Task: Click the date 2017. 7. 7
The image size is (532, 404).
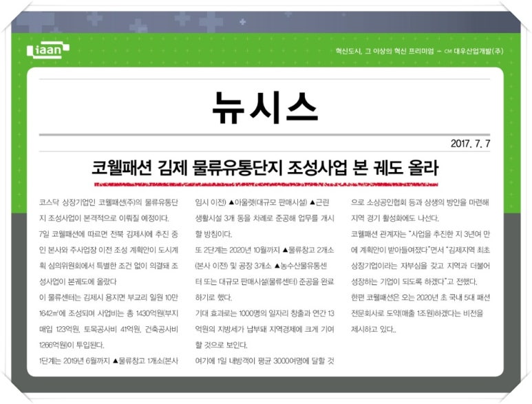Action: 470,143
